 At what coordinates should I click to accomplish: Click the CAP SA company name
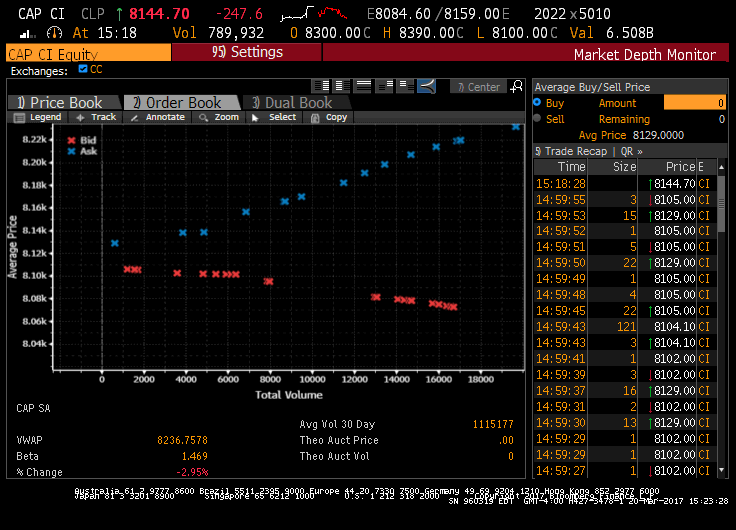[x=33, y=408]
